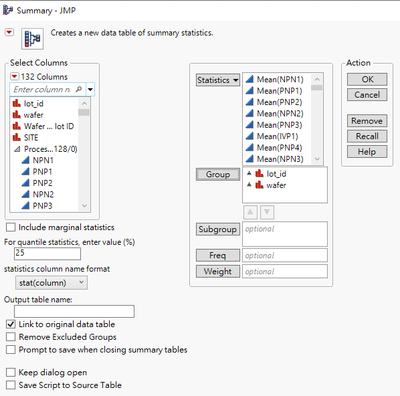Toggle ascending sort triangle beside Group lot_id
Image resolution: width=400 pixels, height=396 pixels.
click(x=249, y=173)
